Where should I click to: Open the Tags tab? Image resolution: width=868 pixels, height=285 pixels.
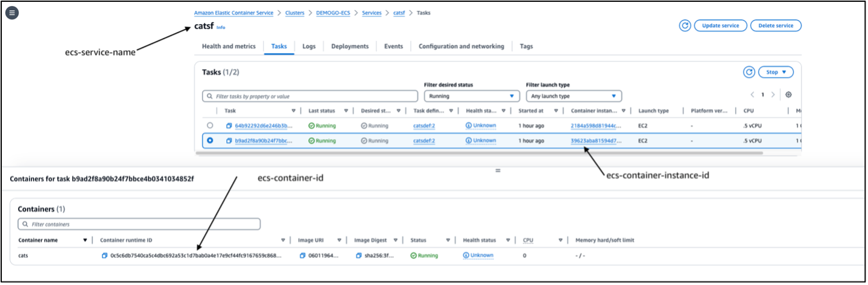point(526,46)
